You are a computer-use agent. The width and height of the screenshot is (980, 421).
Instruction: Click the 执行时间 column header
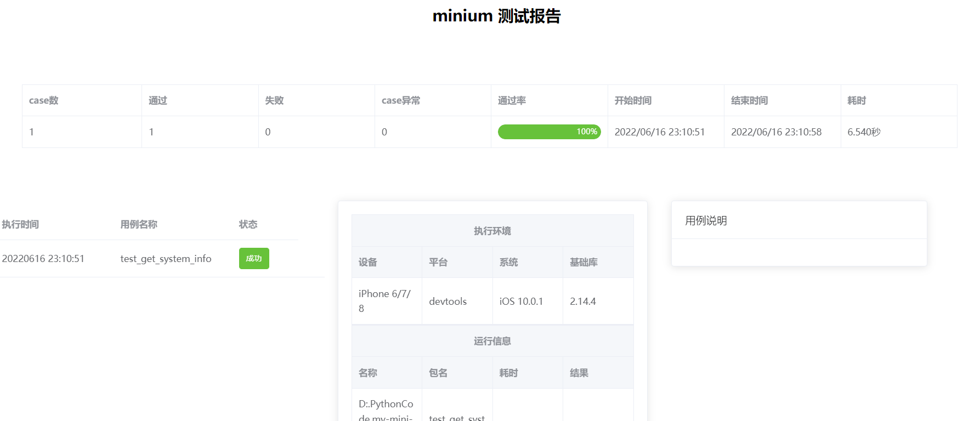(20, 224)
